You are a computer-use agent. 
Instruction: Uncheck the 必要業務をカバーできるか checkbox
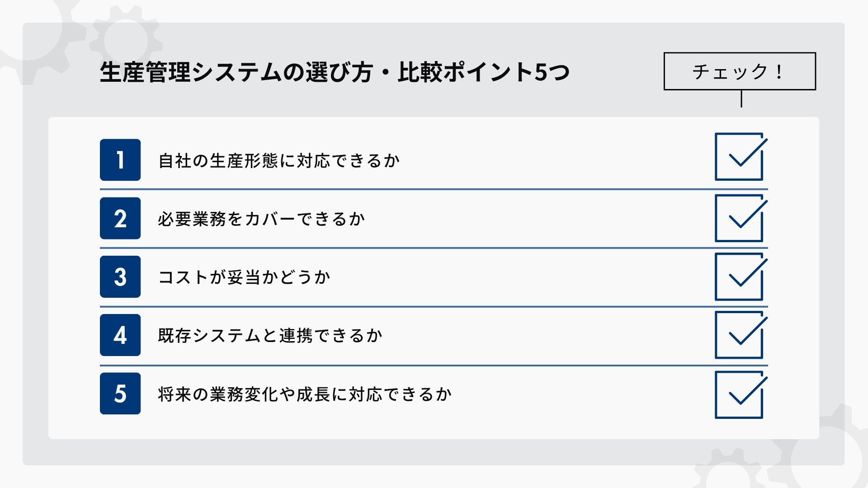coord(739,218)
